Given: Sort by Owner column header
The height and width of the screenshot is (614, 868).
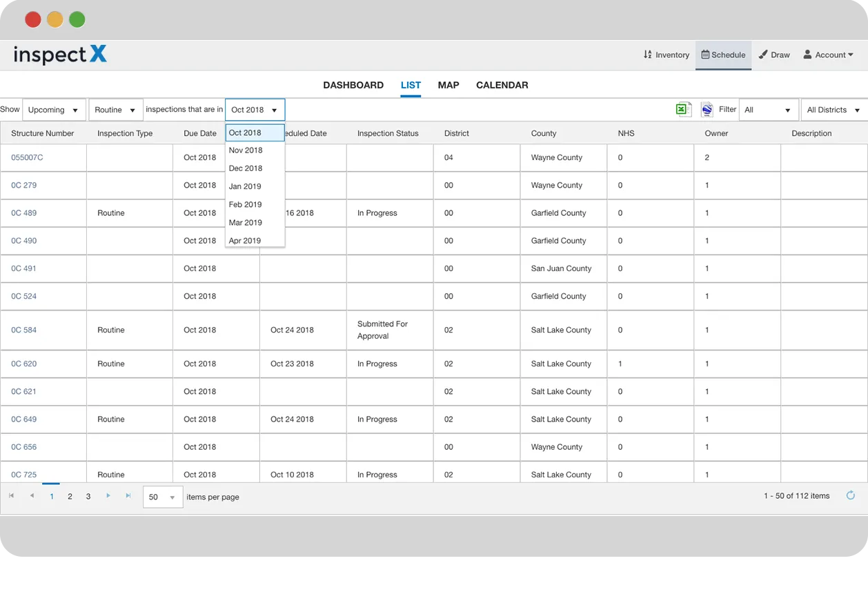Looking at the screenshot, I should [716, 133].
